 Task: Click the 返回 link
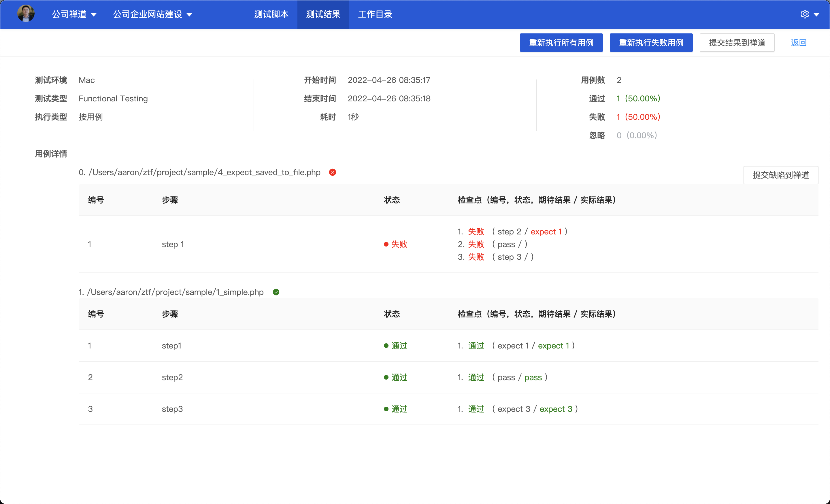click(x=798, y=43)
